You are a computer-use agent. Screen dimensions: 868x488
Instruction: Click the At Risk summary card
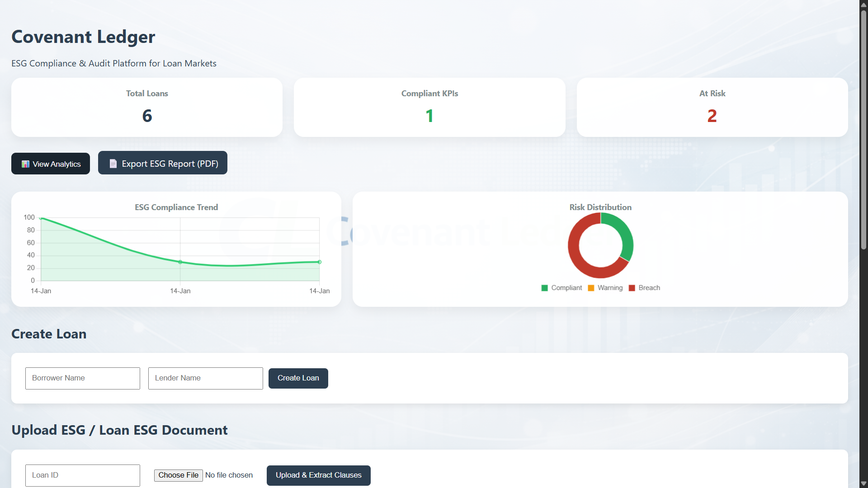click(712, 108)
